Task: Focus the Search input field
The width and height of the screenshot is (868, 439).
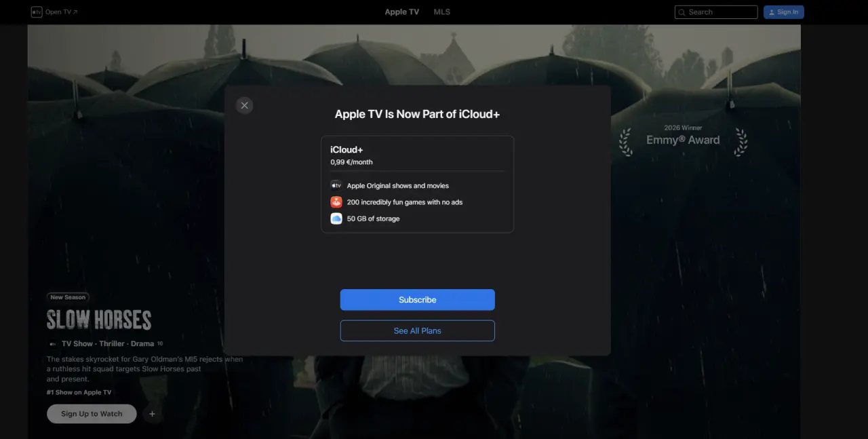Action: coord(716,12)
